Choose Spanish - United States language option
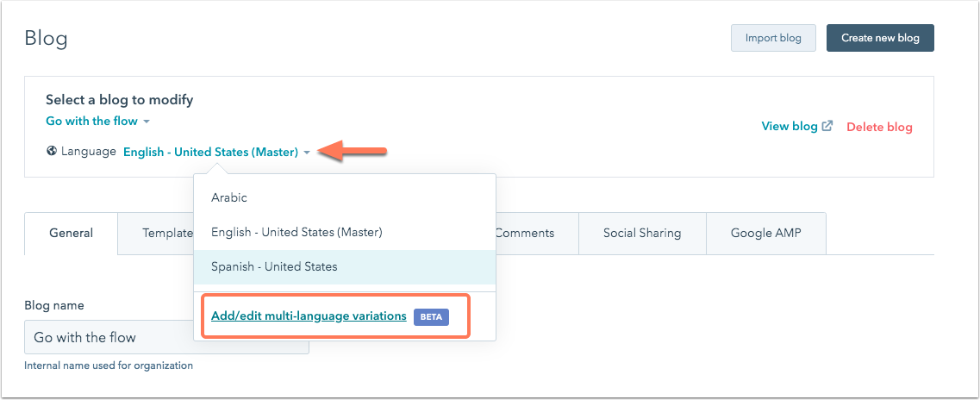 (x=345, y=267)
